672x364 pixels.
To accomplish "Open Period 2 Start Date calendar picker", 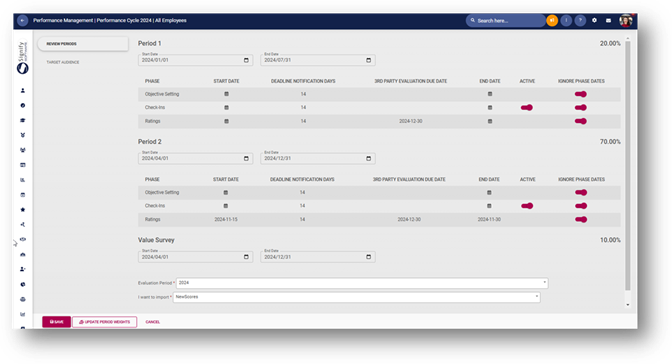I will (x=246, y=158).
